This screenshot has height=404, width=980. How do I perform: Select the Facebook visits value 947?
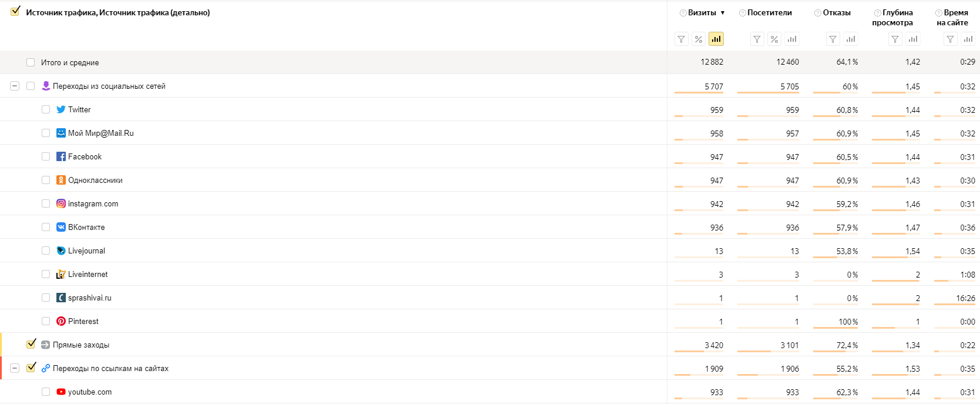coord(717,157)
